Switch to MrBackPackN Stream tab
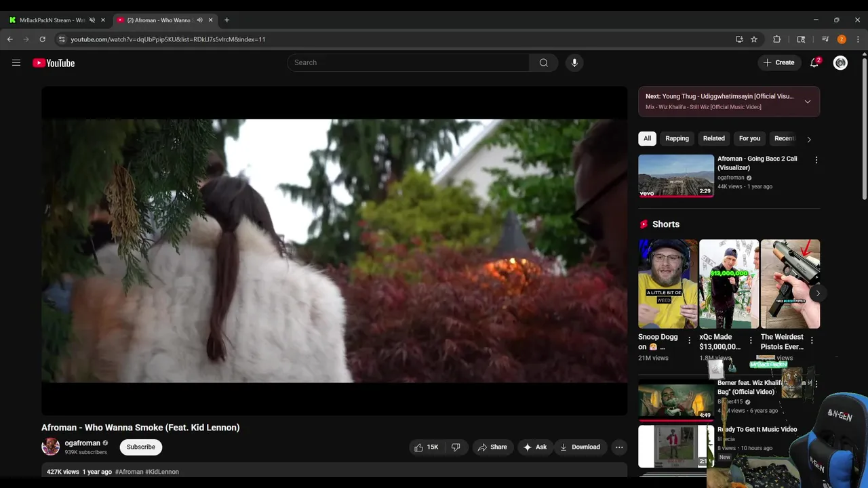 [x=52, y=20]
